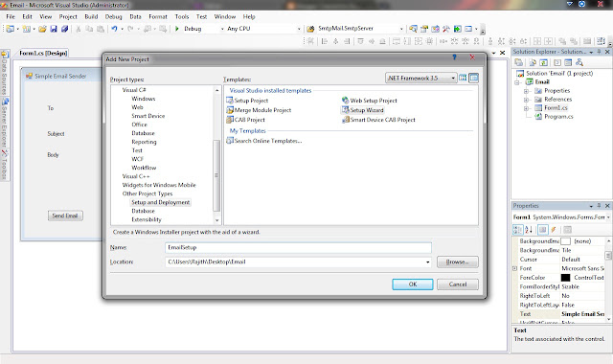Select the Smart Device CAB Project template
This screenshot has height=364, width=613.
pyautogui.click(x=379, y=120)
